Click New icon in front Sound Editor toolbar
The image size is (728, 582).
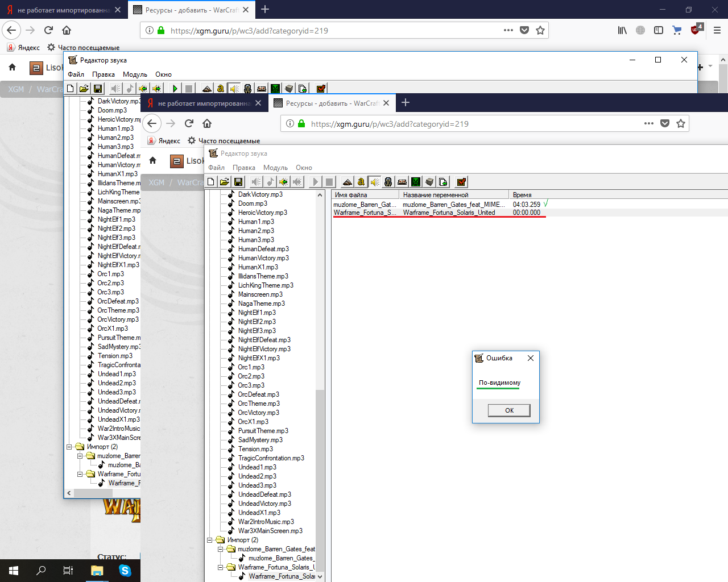pyautogui.click(x=211, y=182)
